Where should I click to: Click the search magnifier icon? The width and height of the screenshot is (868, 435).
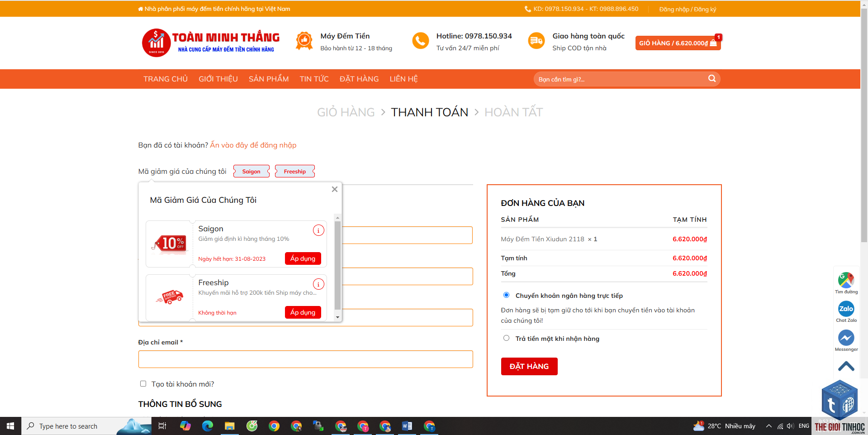pyautogui.click(x=712, y=79)
